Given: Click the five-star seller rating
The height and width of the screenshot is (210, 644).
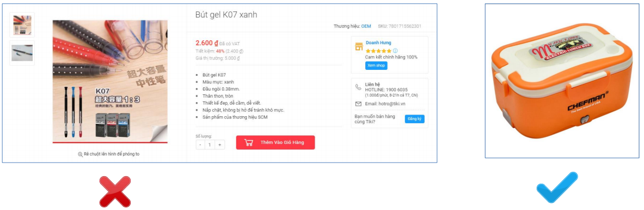Looking at the screenshot, I should [x=378, y=51].
